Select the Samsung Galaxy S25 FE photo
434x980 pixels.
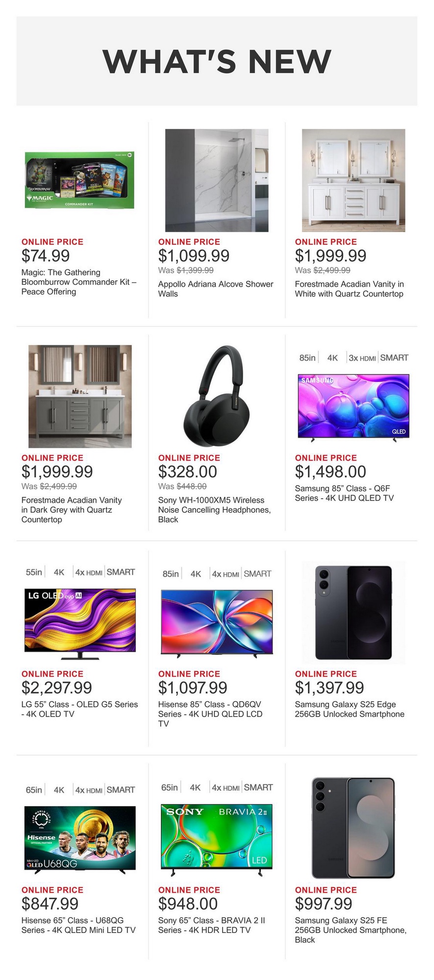[x=353, y=828]
